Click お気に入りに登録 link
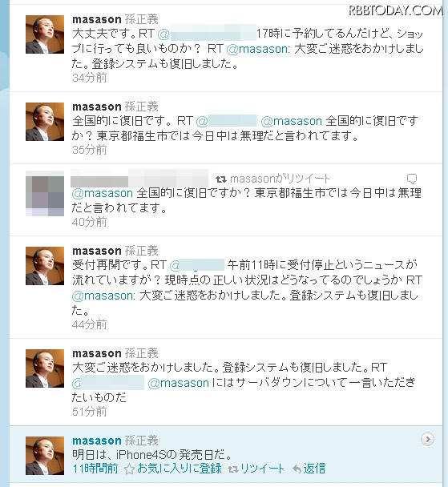Screen dimensions: 448x487 180,469
